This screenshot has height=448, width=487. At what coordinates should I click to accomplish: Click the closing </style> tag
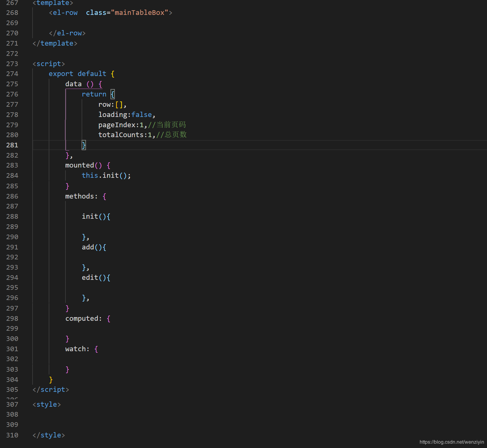(x=49, y=435)
